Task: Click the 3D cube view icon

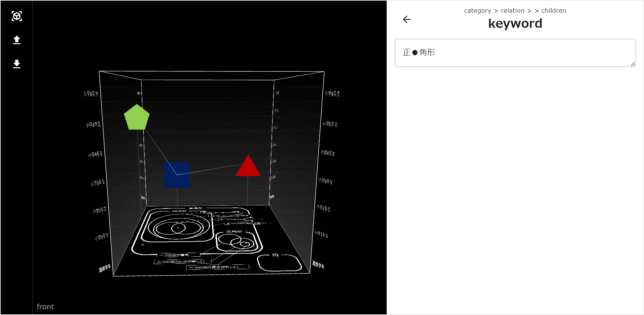Action: point(17,16)
